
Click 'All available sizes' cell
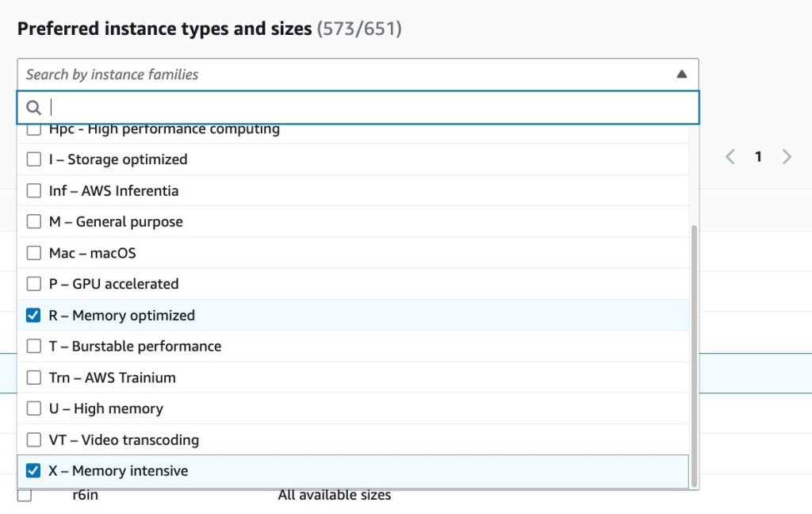click(x=334, y=495)
